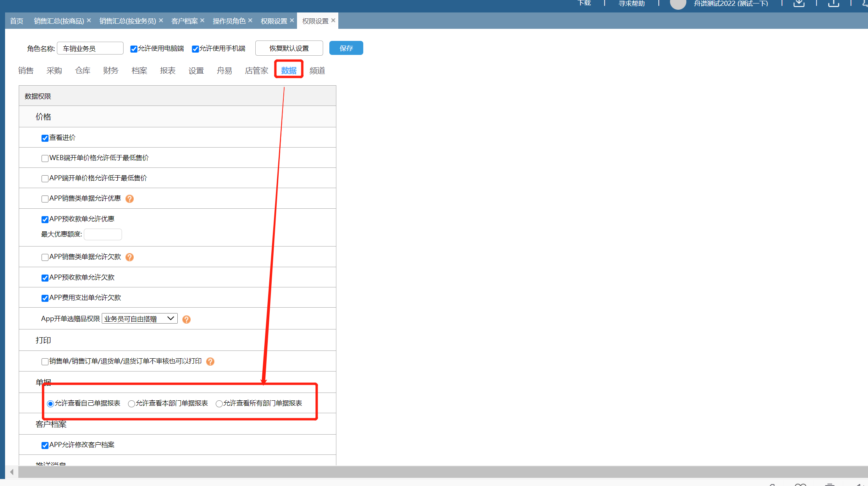Viewport: 868px width, 486px height.
Task: Click 恢复默认设置 button
Action: (289, 48)
